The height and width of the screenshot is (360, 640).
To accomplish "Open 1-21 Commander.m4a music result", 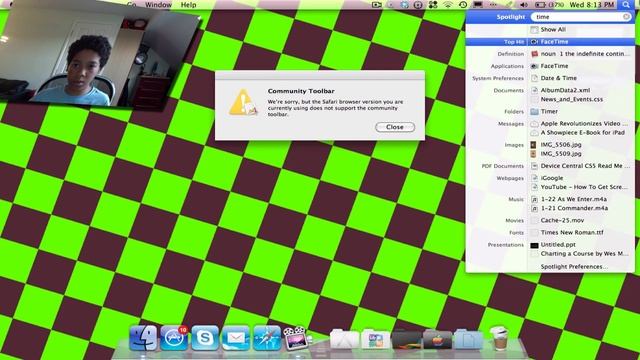I will (x=569, y=208).
